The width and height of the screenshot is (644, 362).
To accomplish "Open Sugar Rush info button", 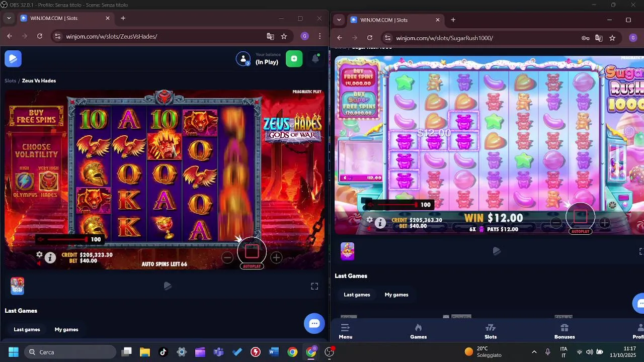I will (x=380, y=223).
